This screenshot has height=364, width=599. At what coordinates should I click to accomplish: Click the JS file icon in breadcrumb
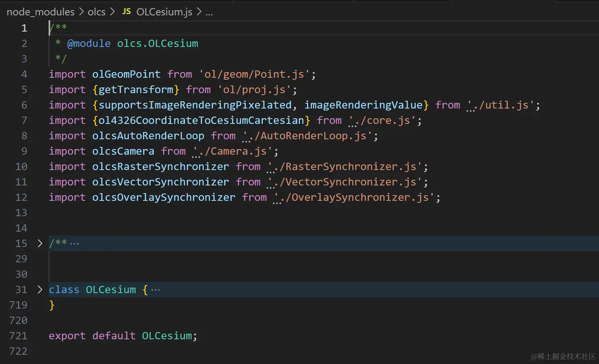[126, 12]
